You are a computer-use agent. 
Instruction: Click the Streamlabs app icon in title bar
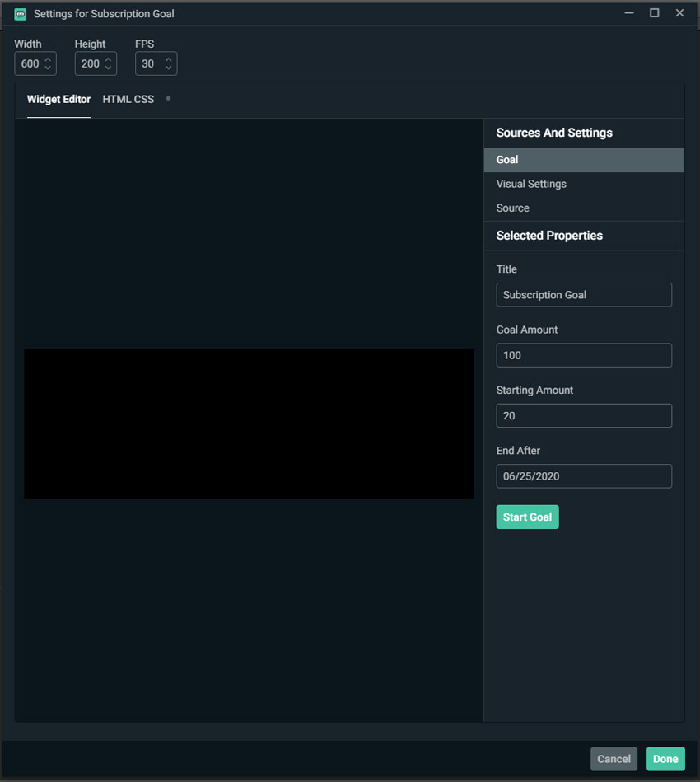(x=21, y=14)
